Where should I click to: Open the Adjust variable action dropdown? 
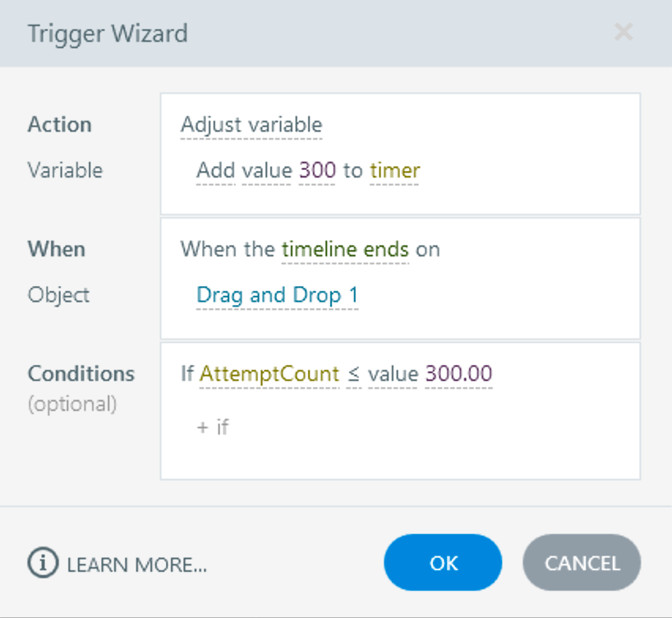pyautogui.click(x=251, y=125)
